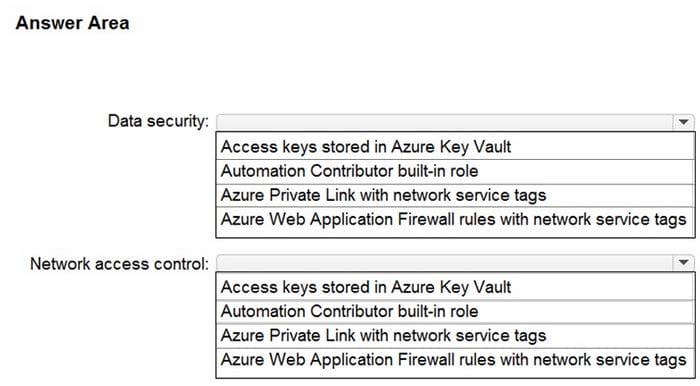
Task: Choose Automation Contributor built-in role under Data security
Action: [x=455, y=171]
